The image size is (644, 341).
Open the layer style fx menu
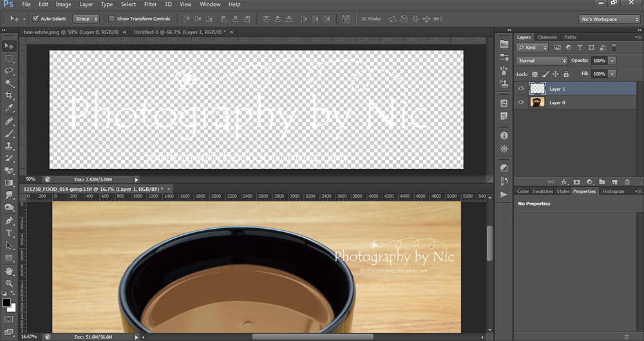point(564,182)
